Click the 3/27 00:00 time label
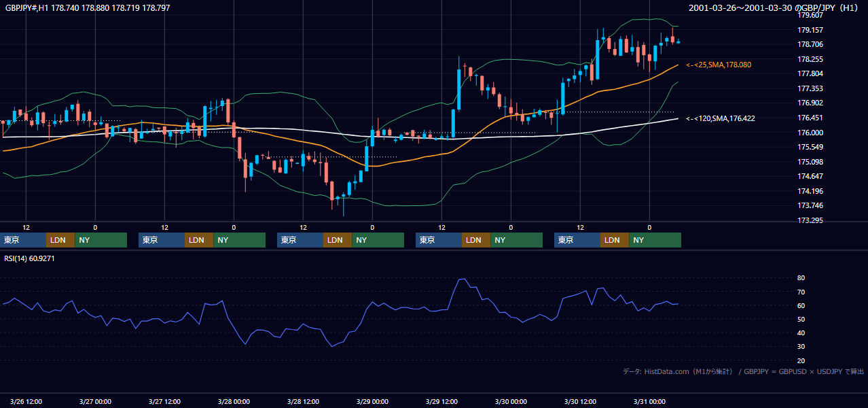868x408 pixels. pos(95,402)
